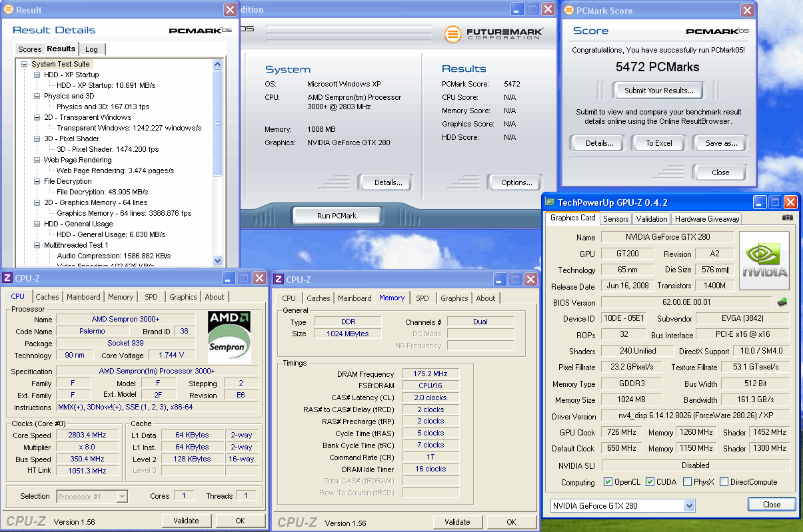Collapse the 3D - Pixel Shader node
Viewport: 803px width, 532px height.
pyautogui.click(x=37, y=139)
